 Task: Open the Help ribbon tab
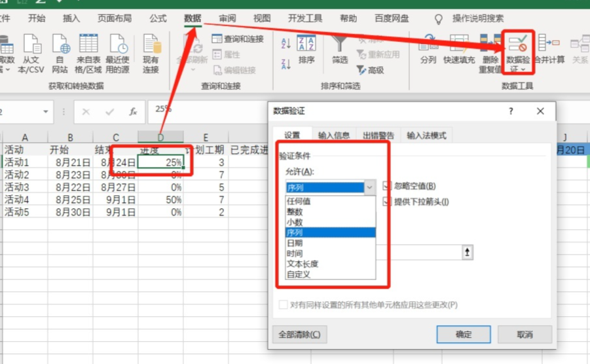pos(348,18)
